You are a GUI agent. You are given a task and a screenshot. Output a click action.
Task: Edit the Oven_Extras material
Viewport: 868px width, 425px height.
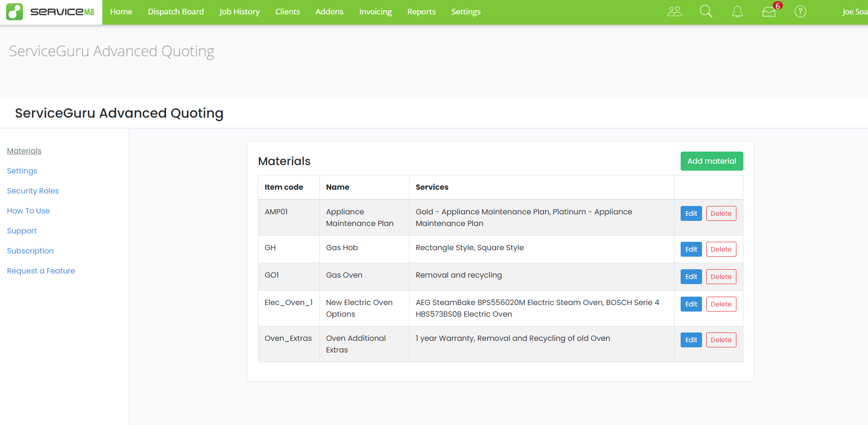coord(691,340)
